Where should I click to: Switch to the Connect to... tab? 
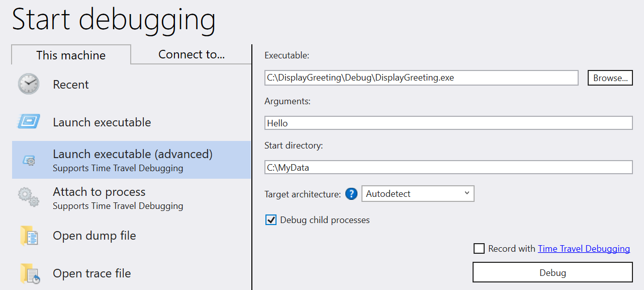(x=191, y=54)
